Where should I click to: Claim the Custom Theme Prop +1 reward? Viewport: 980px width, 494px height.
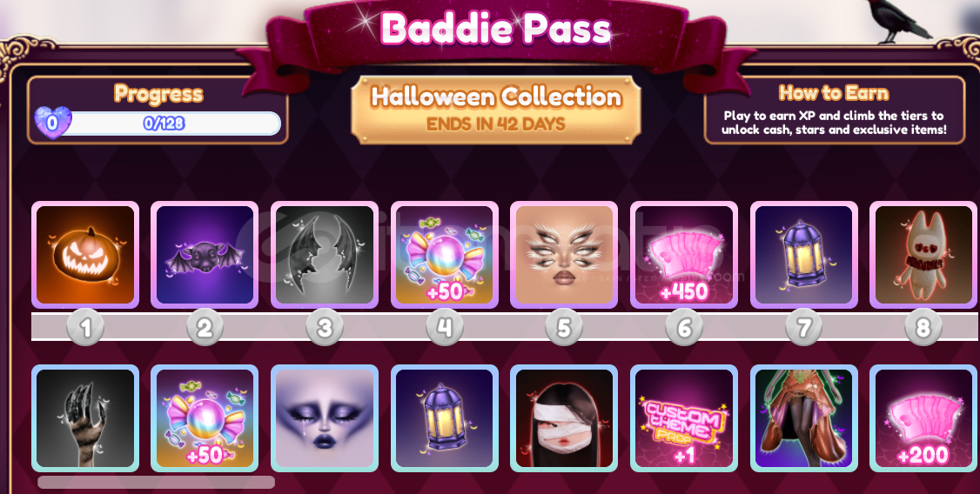[684, 418]
